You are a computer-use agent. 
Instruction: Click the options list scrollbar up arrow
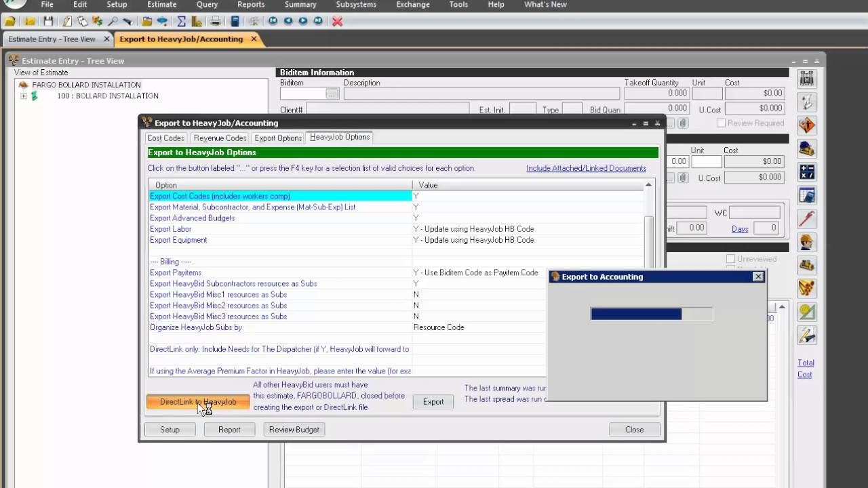point(649,184)
